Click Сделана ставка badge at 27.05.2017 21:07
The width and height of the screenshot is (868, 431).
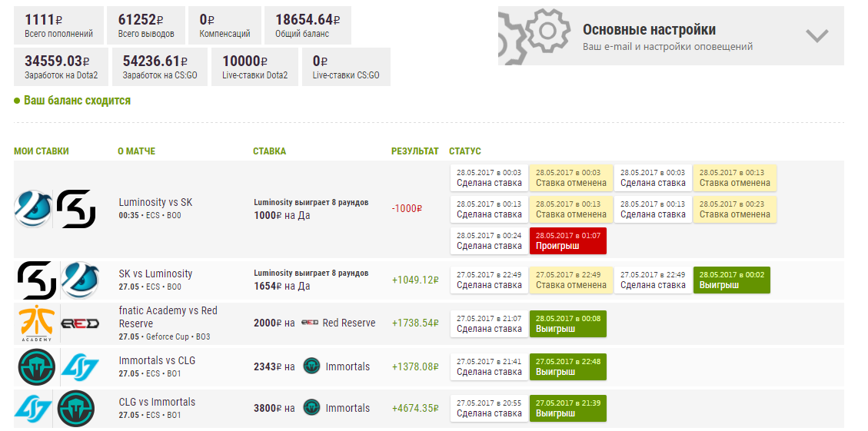(489, 323)
